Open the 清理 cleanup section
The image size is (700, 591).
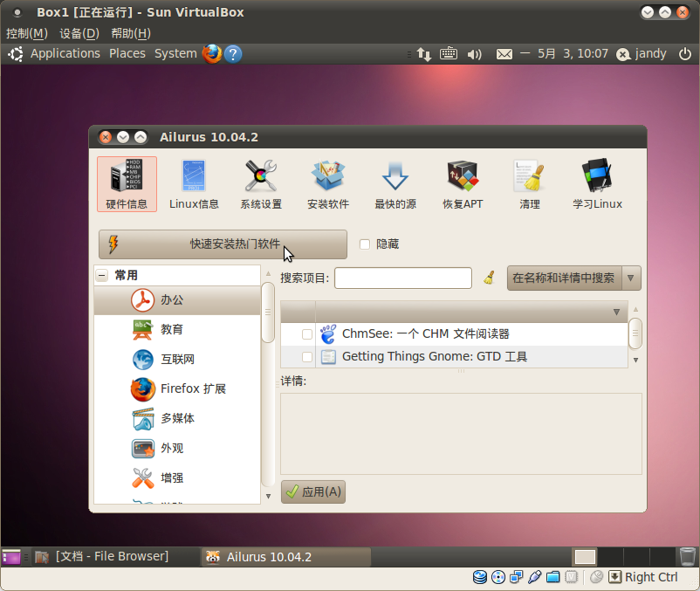click(x=530, y=184)
